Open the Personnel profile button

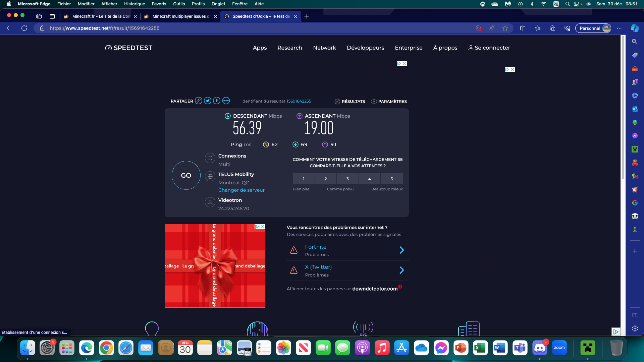(x=593, y=28)
